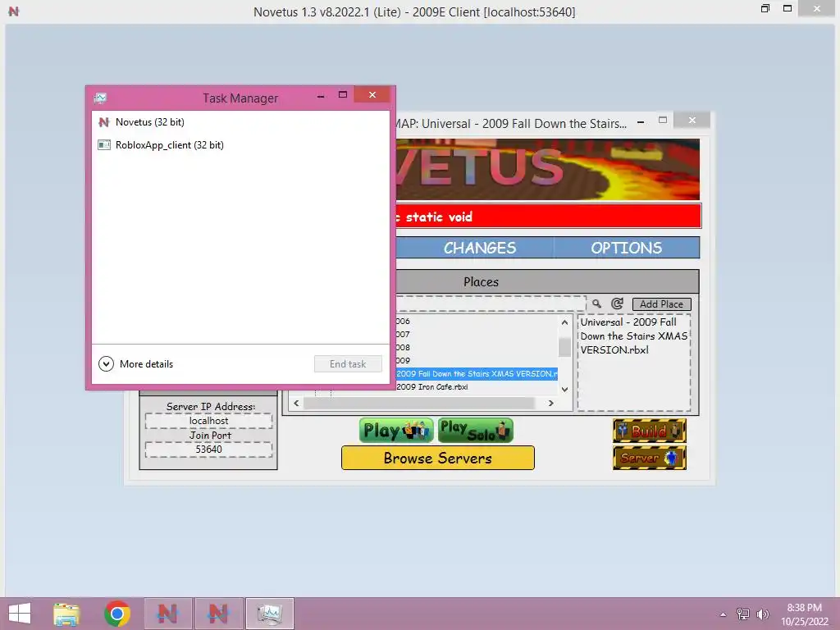840x630 pixels.
Task: Open the CHANGES tab in Novetus launcher
Action: (x=479, y=248)
